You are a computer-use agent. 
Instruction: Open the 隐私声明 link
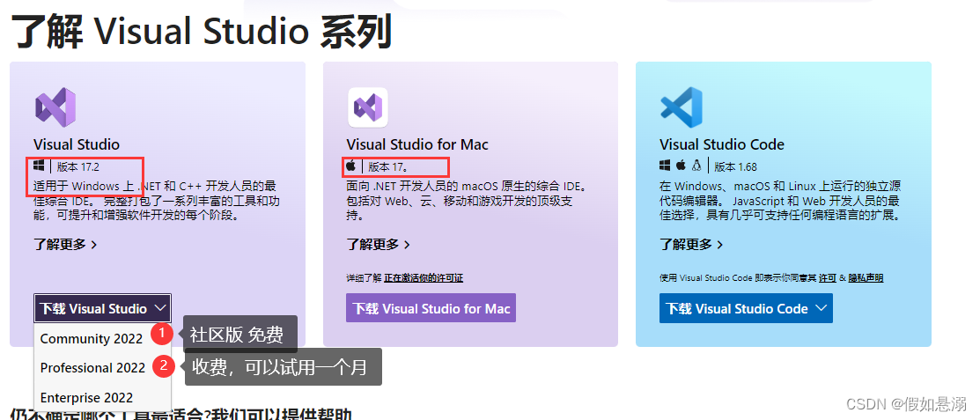866,278
